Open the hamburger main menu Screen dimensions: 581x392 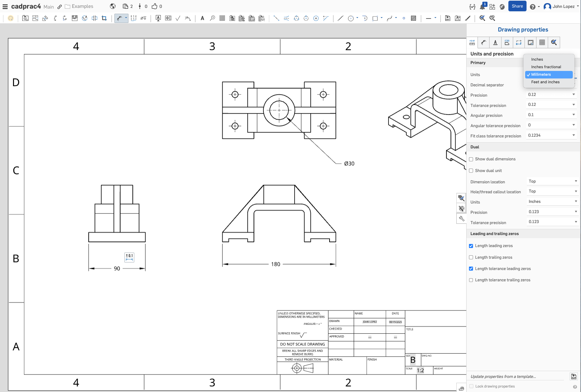[5, 7]
